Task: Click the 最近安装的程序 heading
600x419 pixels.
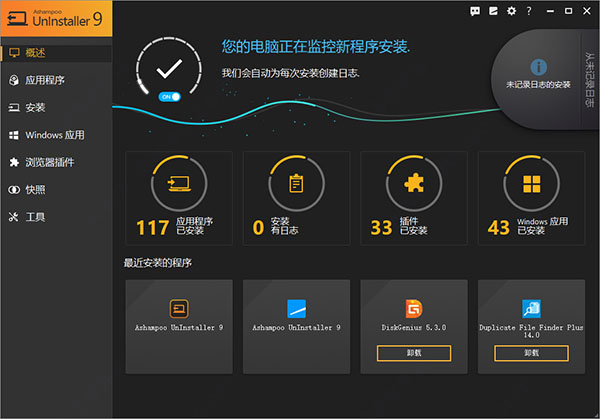Action: (158, 263)
